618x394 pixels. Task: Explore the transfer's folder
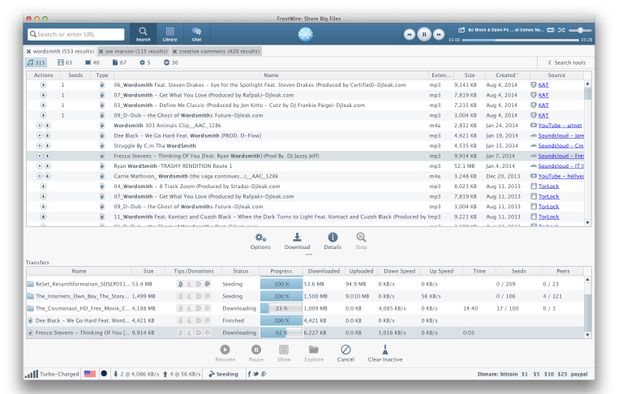[x=314, y=353]
